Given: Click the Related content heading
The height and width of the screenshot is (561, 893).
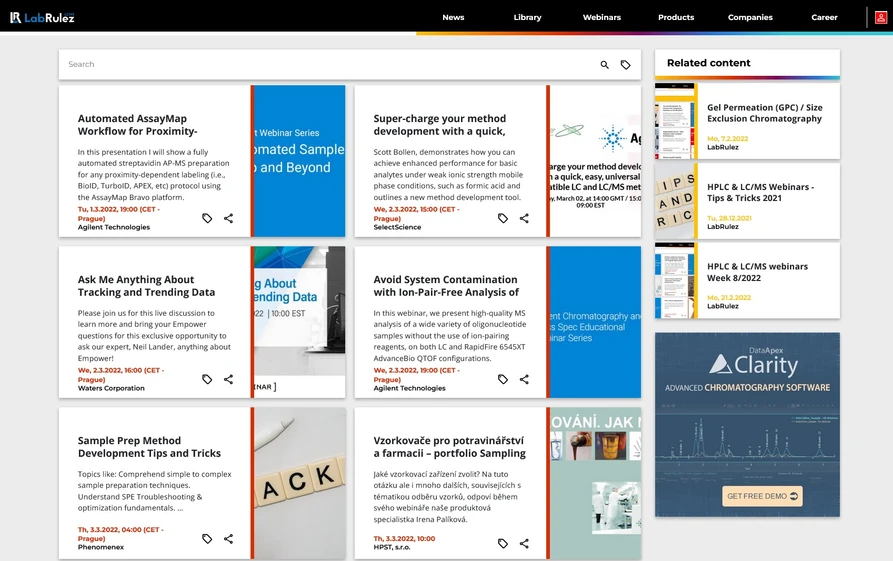Looking at the screenshot, I should (708, 63).
